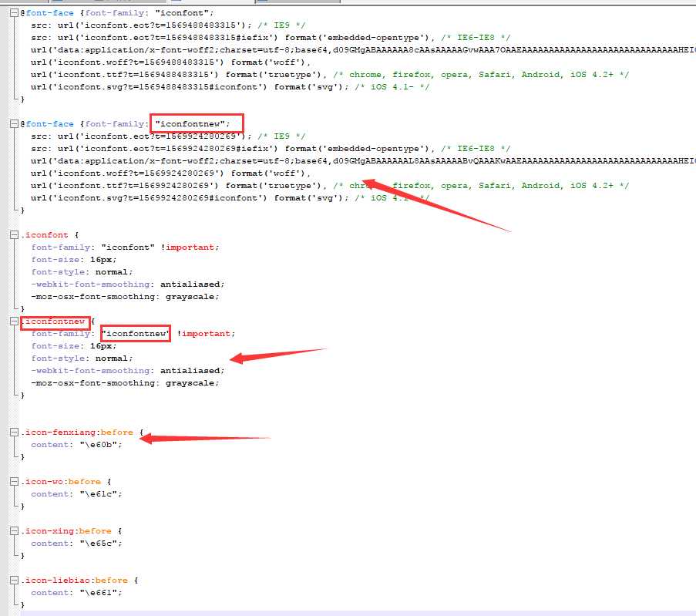Click the .icon-xing:before selector
696x616 pixels.
coord(66,530)
